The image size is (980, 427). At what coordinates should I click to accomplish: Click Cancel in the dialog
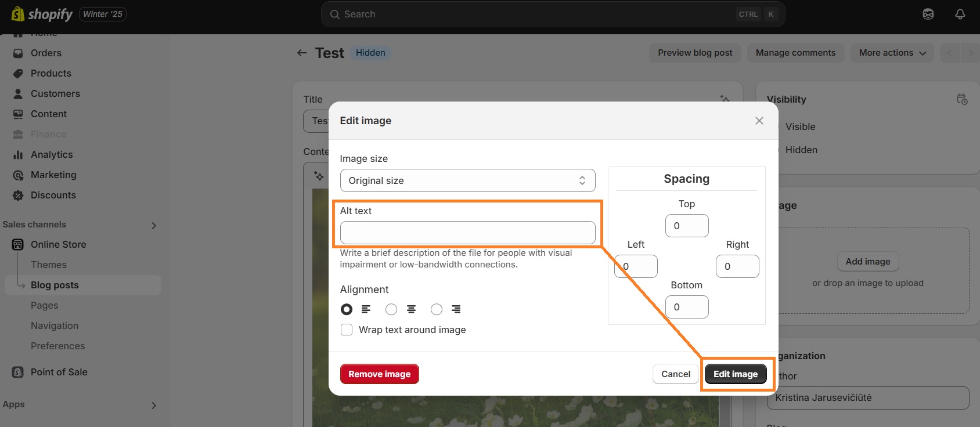coord(676,374)
